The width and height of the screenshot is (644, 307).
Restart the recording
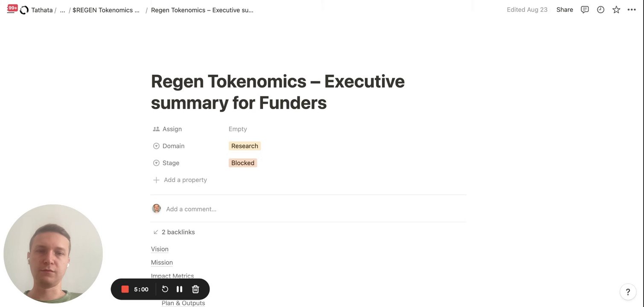tap(165, 290)
